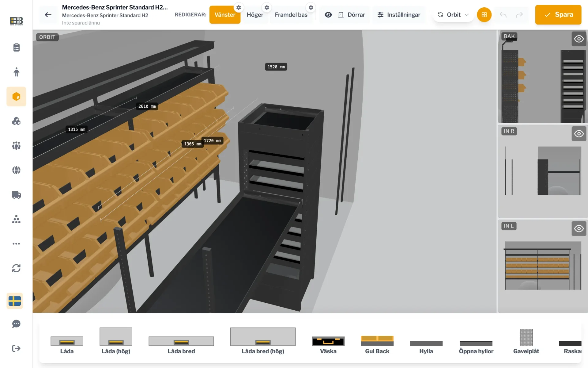Image resolution: width=588 pixels, height=368 pixels.
Task: Toggle Dörrar doors display
Action: tap(352, 15)
